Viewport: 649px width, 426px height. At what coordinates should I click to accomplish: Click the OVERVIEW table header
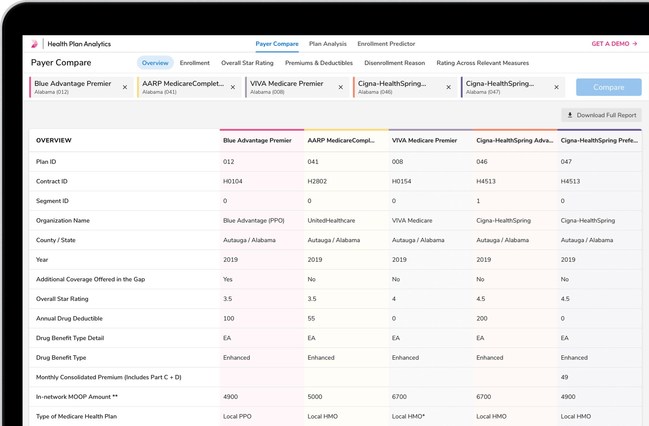[54, 140]
